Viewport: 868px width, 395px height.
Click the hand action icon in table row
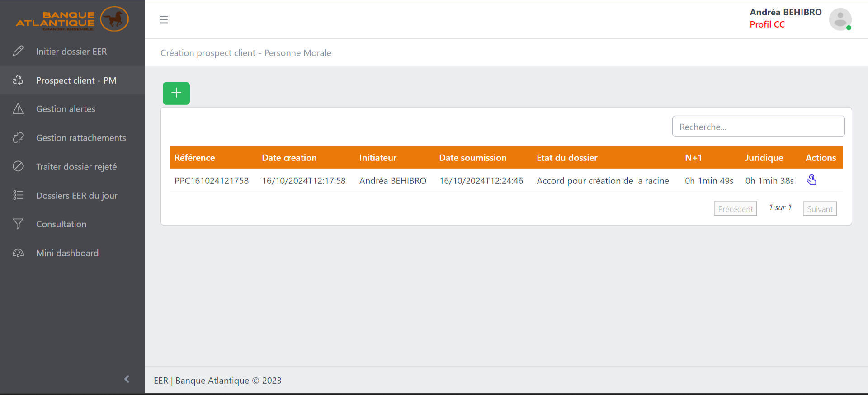(x=811, y=180)
